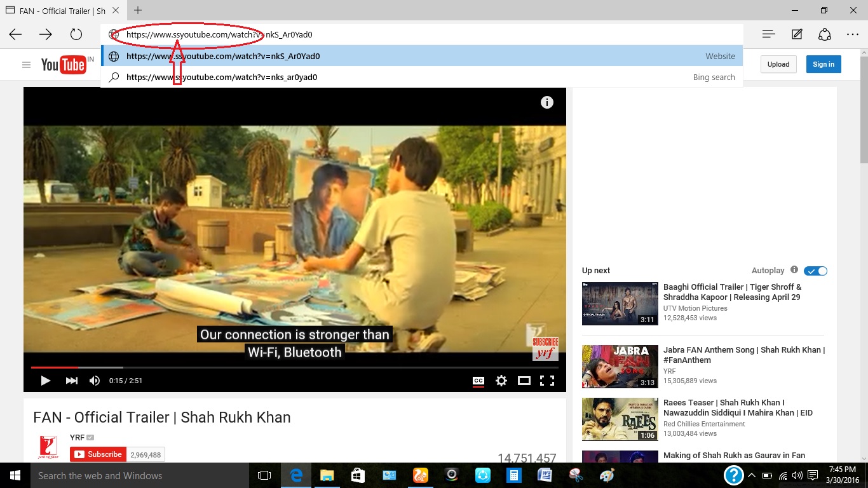
Task: Click the blue help question mark icon
Action: click(x=733, y=475)
